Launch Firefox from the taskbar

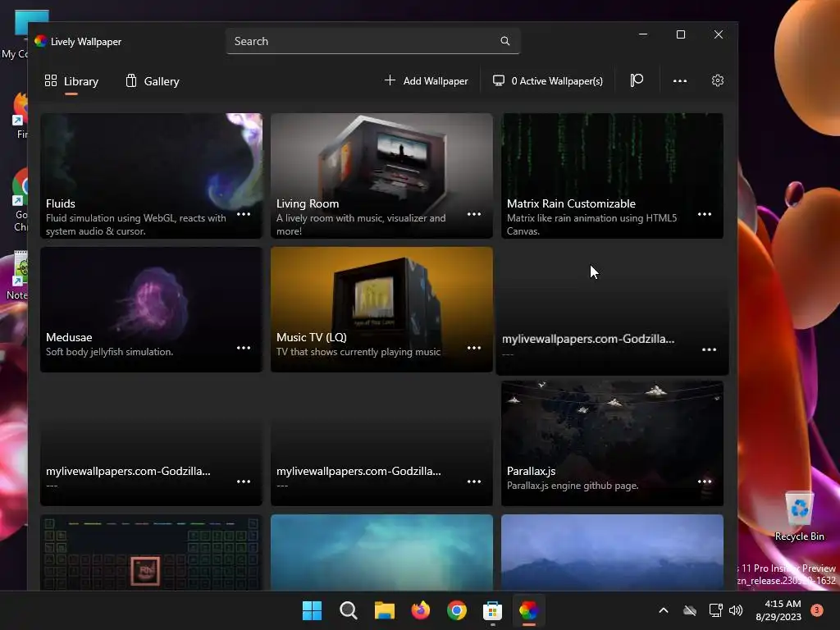coord(421,610)
